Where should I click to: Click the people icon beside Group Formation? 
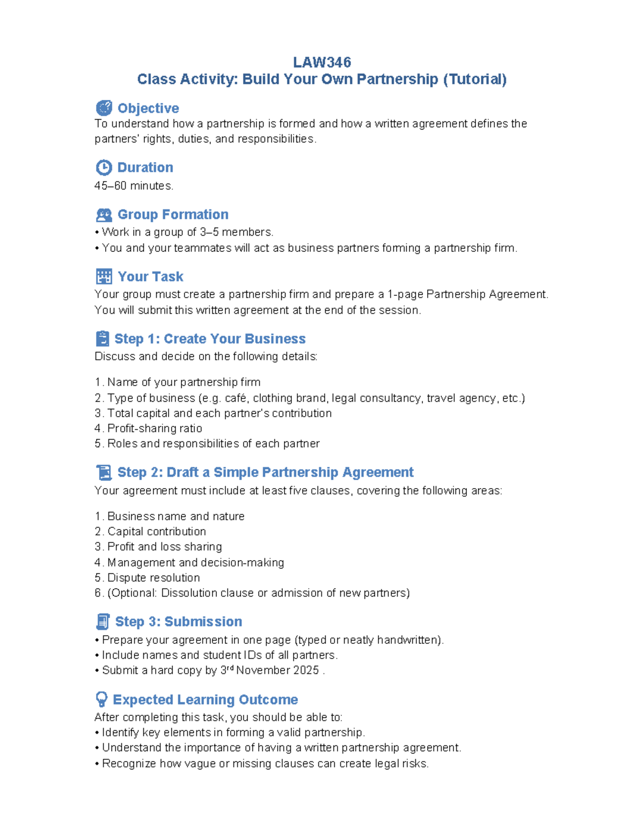coord(104,215)
